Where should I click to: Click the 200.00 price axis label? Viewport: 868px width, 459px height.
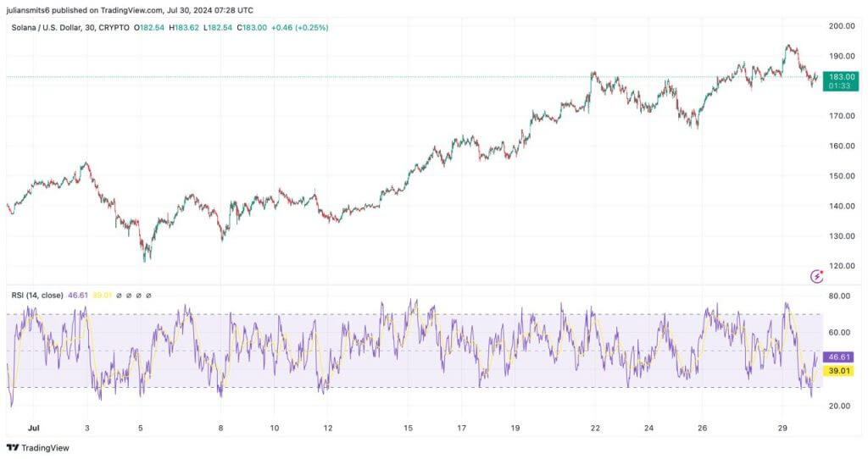(x=842, y=26)
